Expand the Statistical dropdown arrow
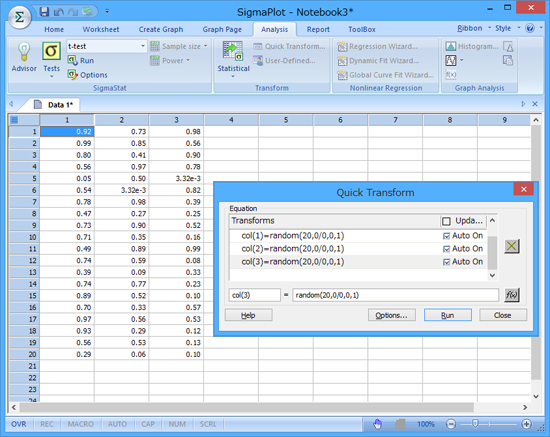This screenshot has width=550, height=437. (233, 77)
